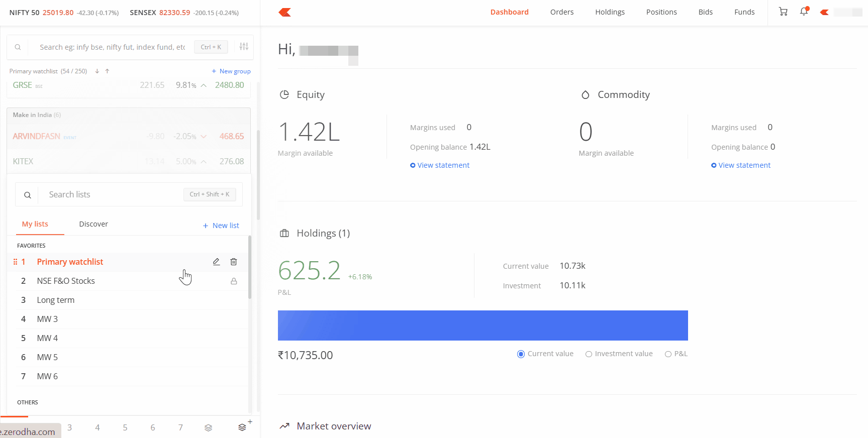Select the P&L radio button
868x438 pixels.
(668, 354)
